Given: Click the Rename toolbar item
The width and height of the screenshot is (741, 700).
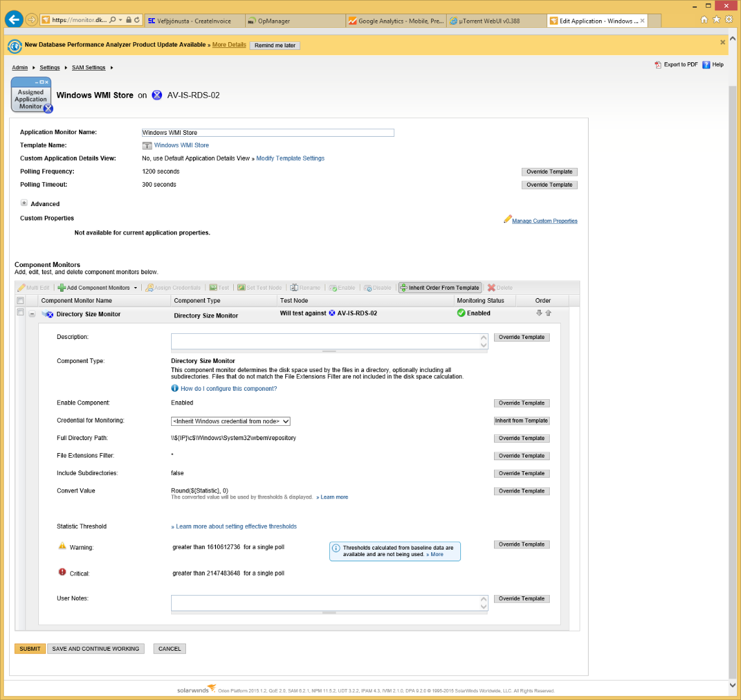Looking at the screenshot, I should [305, 288].
